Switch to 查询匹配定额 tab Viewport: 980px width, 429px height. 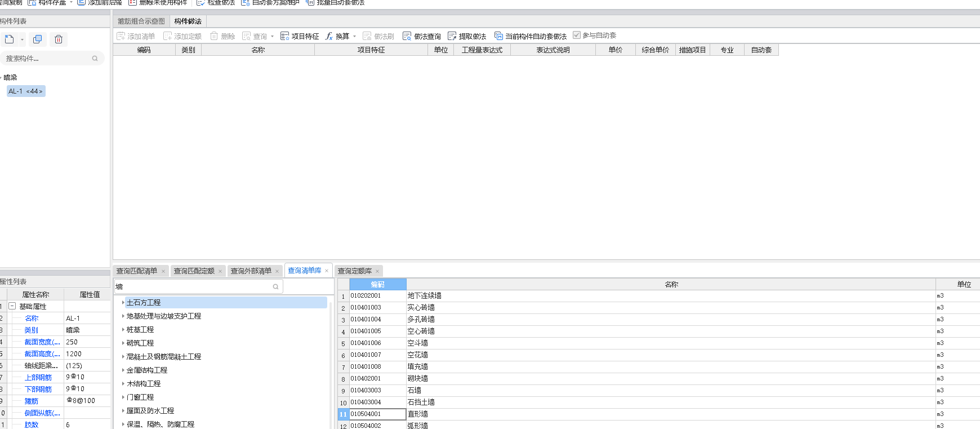click(194, 271)
